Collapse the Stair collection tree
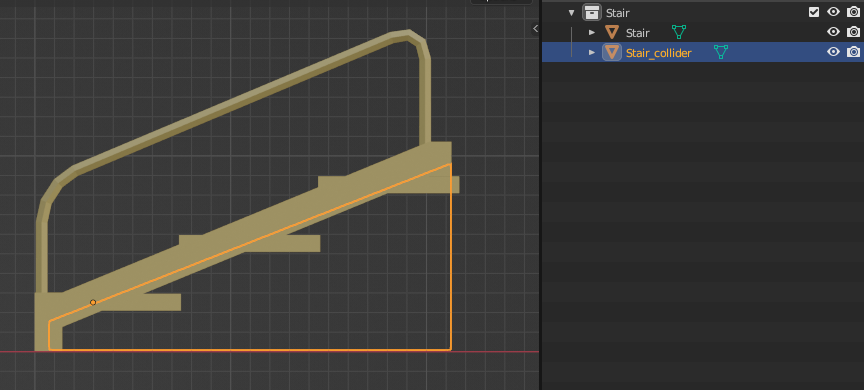The height and width of the screenshot is (390, 864). pos(571,13)
